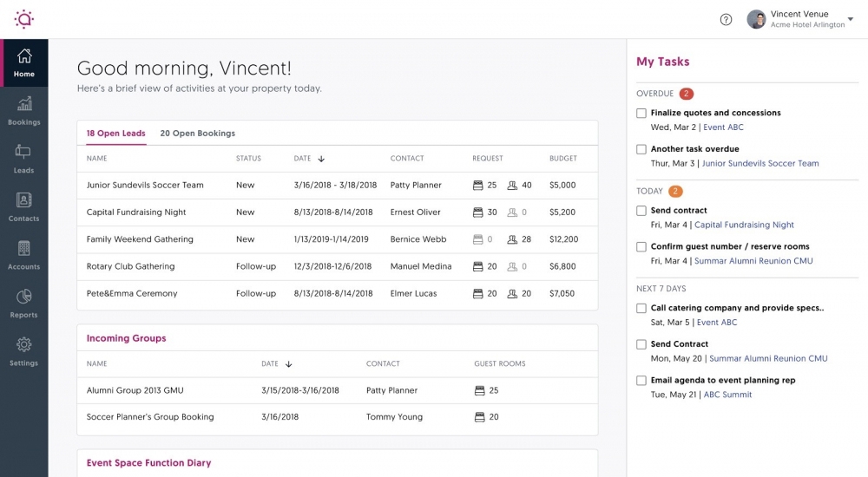
Task: Click the help question mark icon
Action: point(727,20)
